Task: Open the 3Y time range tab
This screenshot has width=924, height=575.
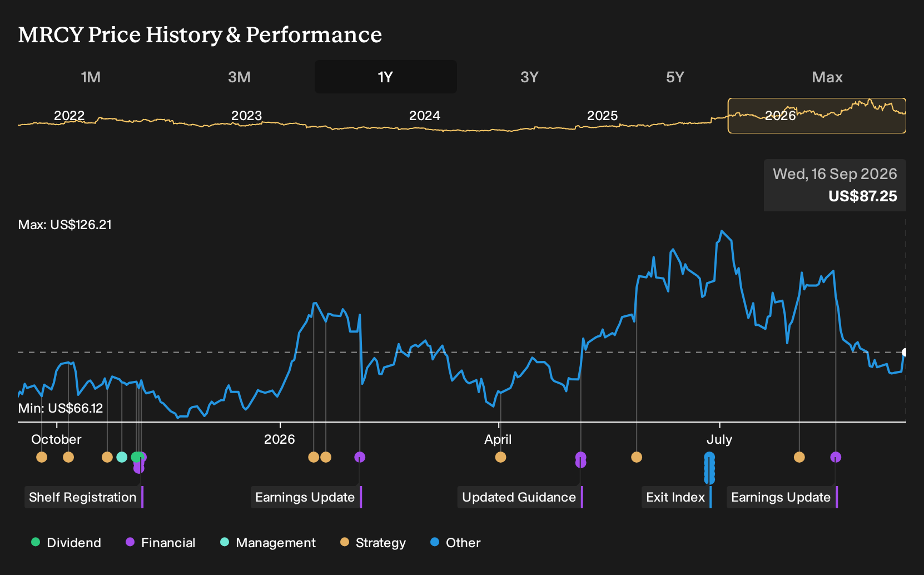Action: [529, 77]
